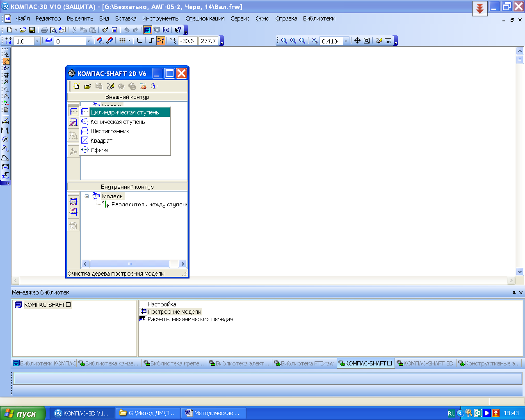Expand the view toolbar options chevron
525x420 pixels.
point(396,41)
